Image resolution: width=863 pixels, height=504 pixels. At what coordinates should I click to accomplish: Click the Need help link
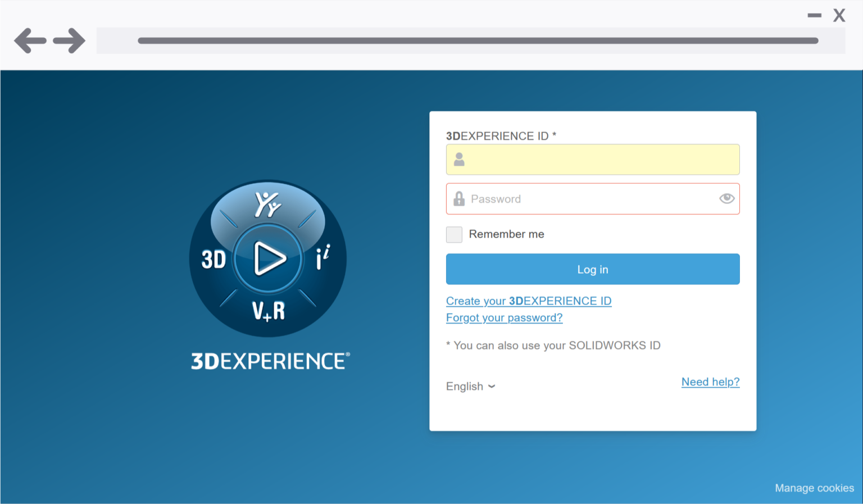coord(710,382)
